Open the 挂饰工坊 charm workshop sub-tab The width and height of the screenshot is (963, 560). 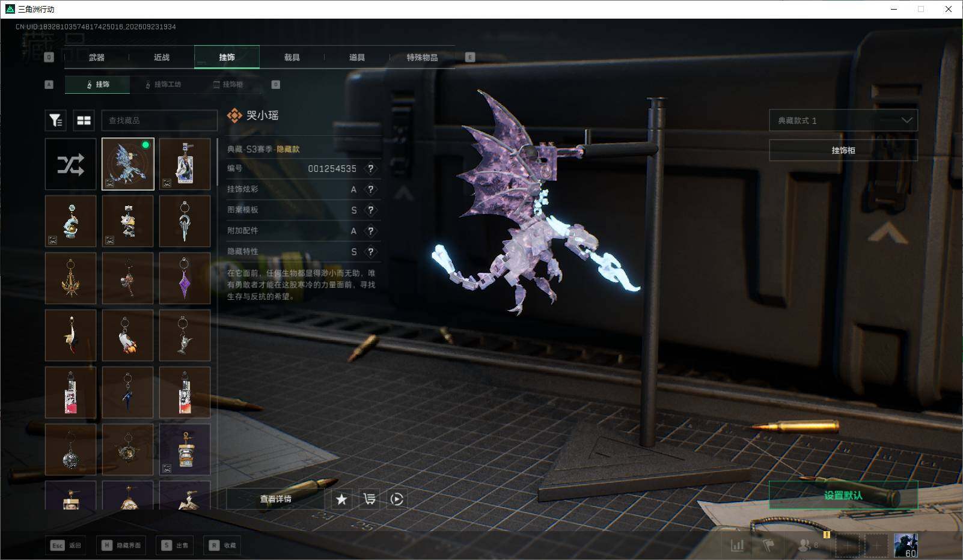point(163,85)
